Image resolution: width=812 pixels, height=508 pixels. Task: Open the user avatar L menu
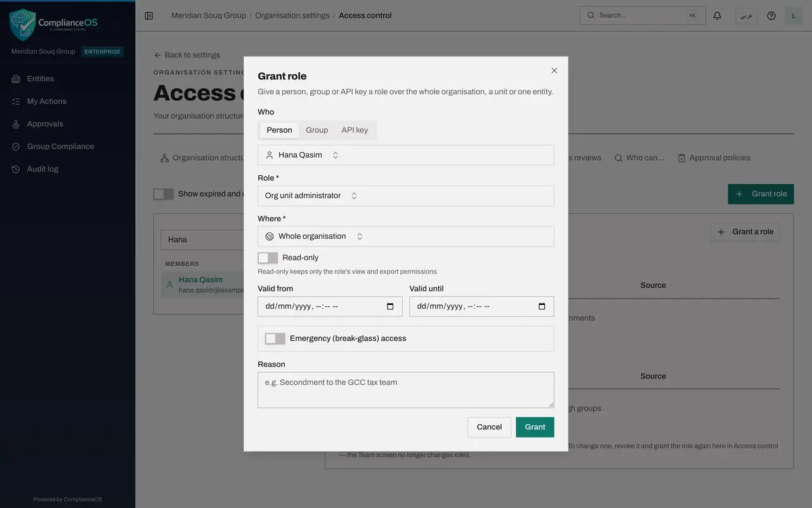click(794, 15)
